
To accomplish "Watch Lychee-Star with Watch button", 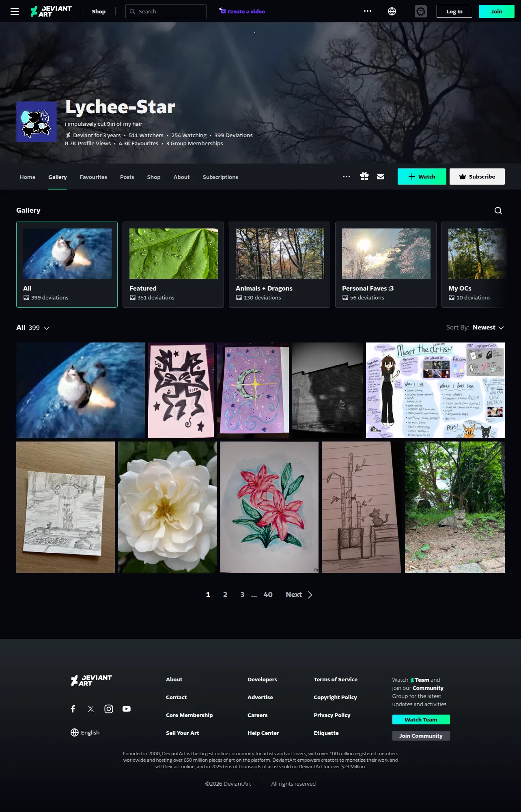I will [x=422, y=177].
